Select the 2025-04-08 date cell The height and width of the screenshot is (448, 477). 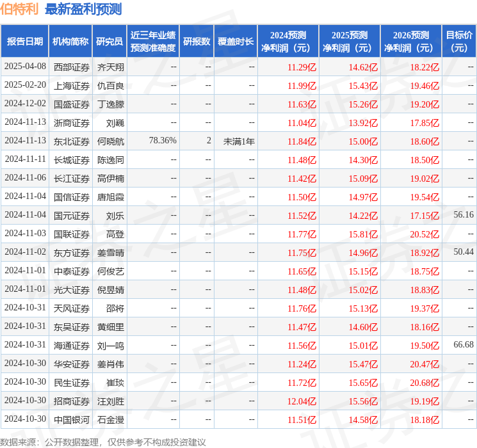(25, 67)
